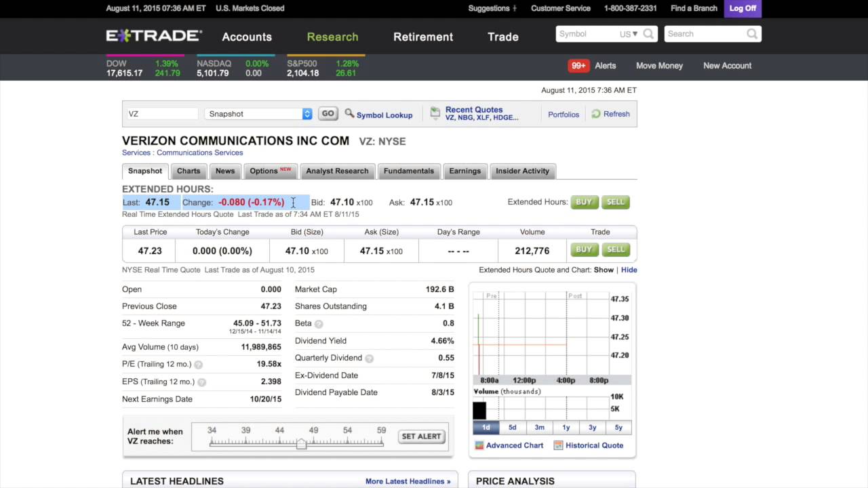Image resolution: width=868 pixels, height=488 pixels.
Task: Open the Snapshot view dropdown
Action: (x=258, y=114)
